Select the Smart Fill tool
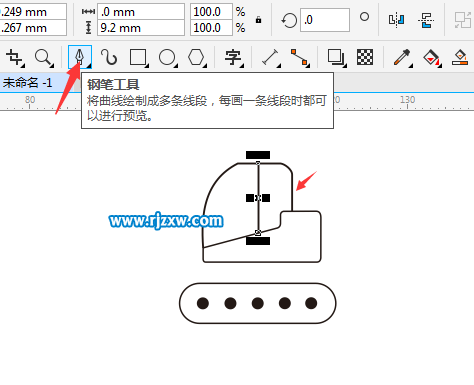This screenshot has width=474, height=385. pos(460,57)
